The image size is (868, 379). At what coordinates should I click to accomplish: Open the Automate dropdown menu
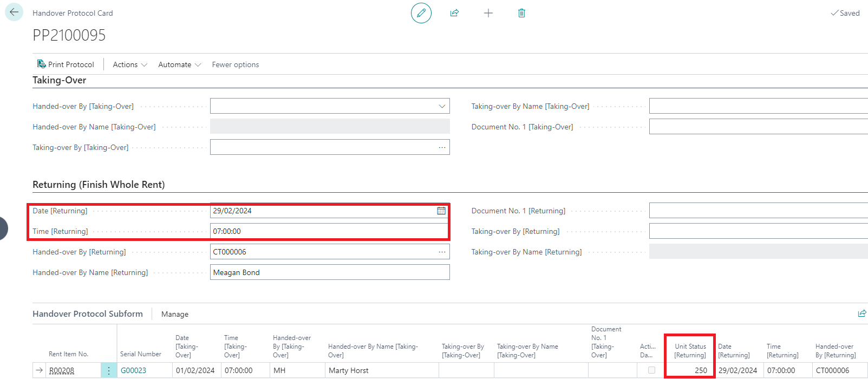click(179, 64)
